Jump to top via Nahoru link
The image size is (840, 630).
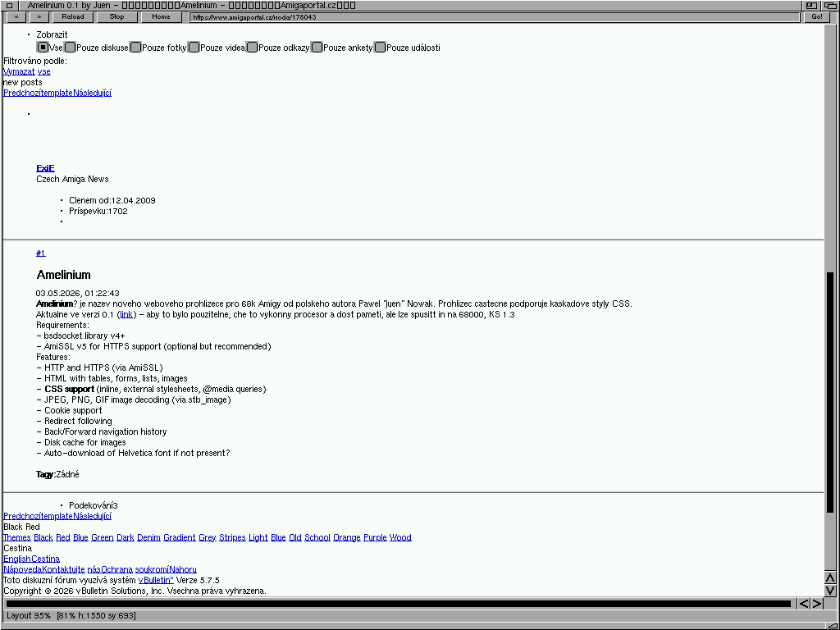(x=183, y=569)
